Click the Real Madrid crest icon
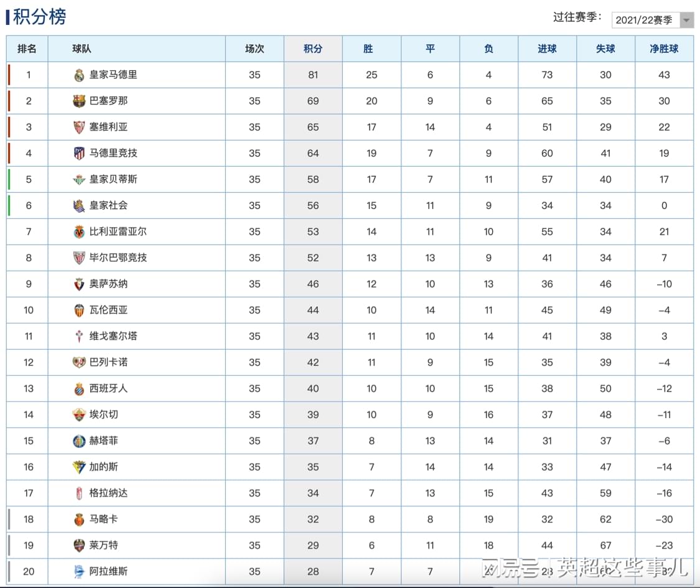 tap(79, 75)
